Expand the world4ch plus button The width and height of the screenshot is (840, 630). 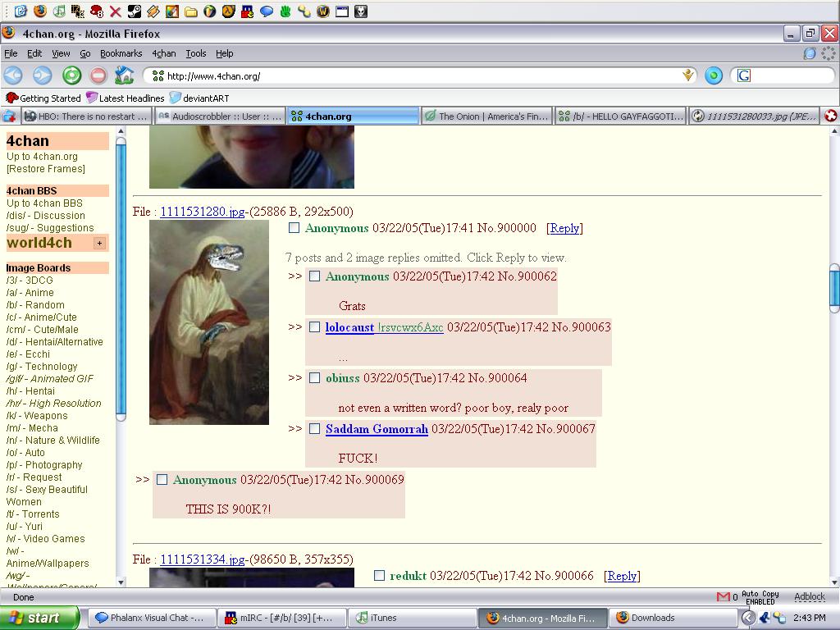click(99, 243)
